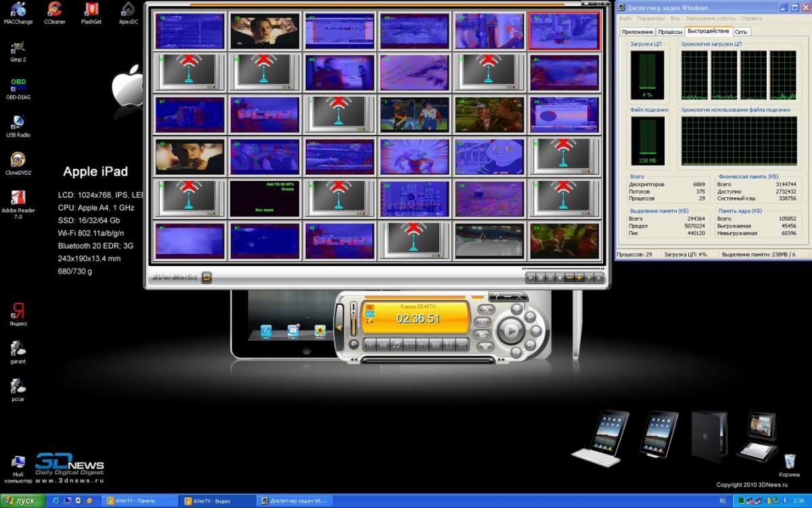This screenshot has width=812, height=508.
Task: Open the Параметры menu in Task Manager
Action: pyautogui.click(x=650, y=18)
